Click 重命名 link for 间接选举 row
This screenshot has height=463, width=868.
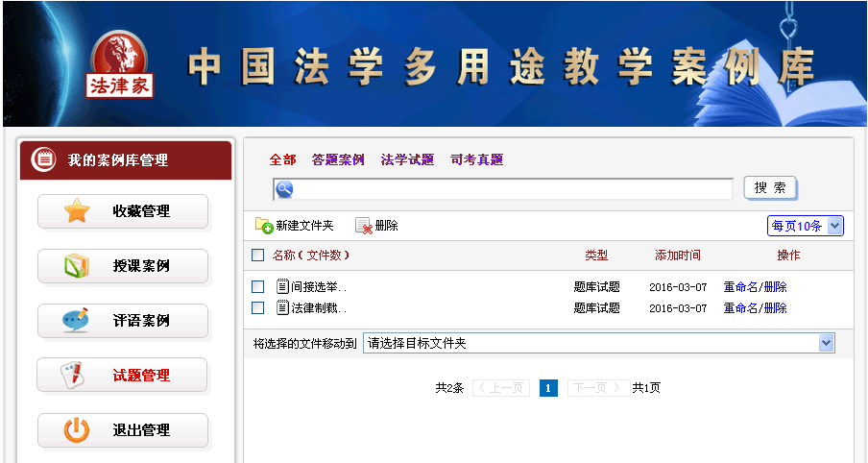pyautogui.click(x=740, y=287)
